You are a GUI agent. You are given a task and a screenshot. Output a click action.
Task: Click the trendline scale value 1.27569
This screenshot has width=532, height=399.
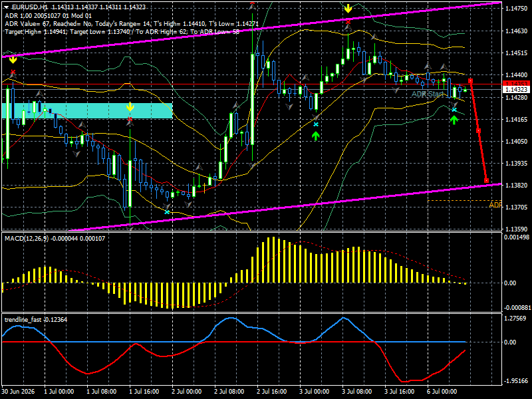coord(515,319)
